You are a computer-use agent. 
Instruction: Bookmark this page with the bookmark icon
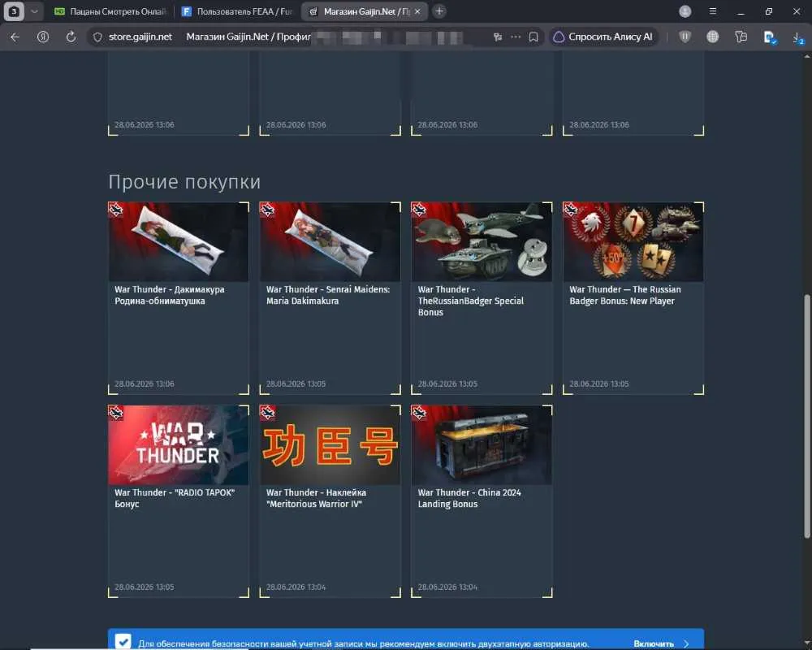tap(533, 37)
